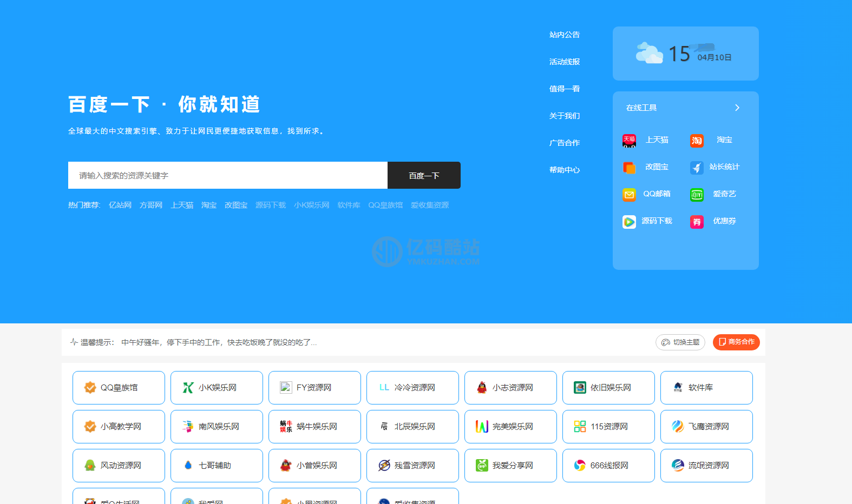Click the 爱奇艺 iQIYI icon
852x504 pixels.
coord(697,195)
